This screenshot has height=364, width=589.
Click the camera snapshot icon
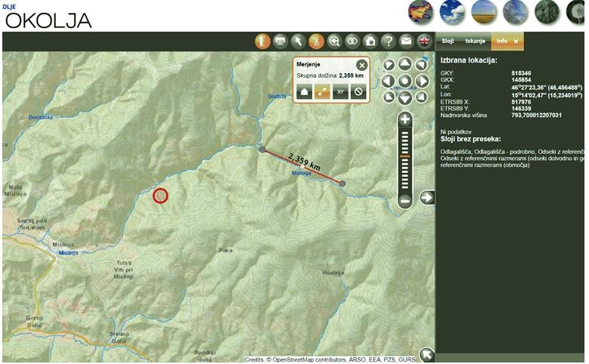[x=370, y=42]
